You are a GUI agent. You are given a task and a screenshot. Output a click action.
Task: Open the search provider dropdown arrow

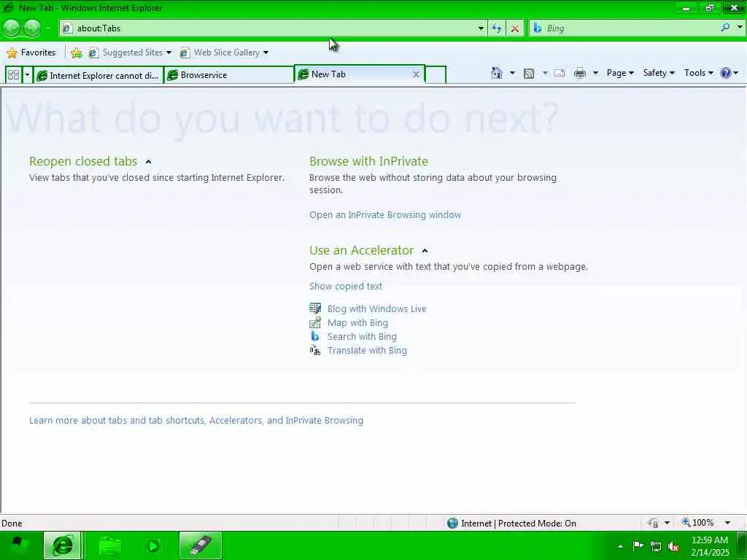pyautogui.click(x=740, y=28)
